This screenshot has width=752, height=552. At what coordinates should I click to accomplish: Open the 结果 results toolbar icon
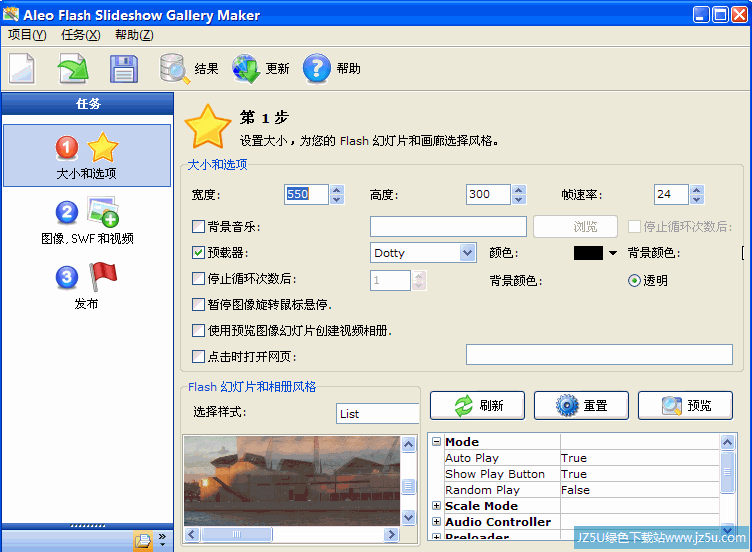[175, 69]
